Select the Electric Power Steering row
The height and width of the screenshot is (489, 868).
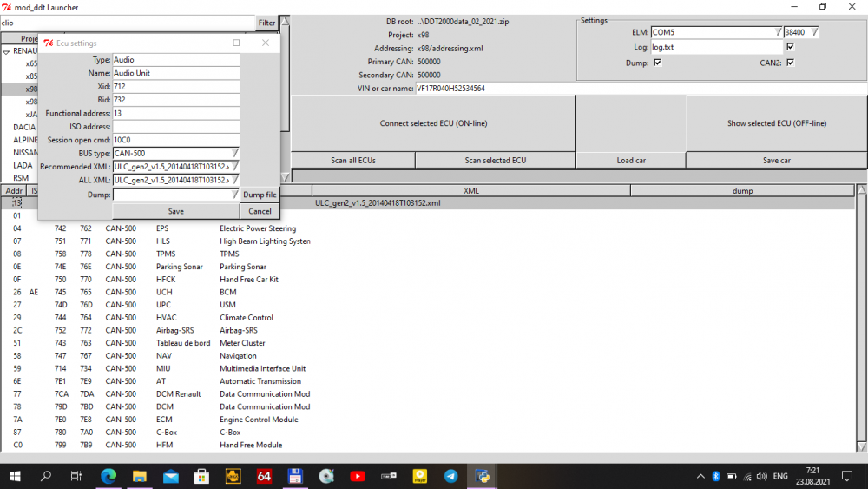(x=427, y=228)
